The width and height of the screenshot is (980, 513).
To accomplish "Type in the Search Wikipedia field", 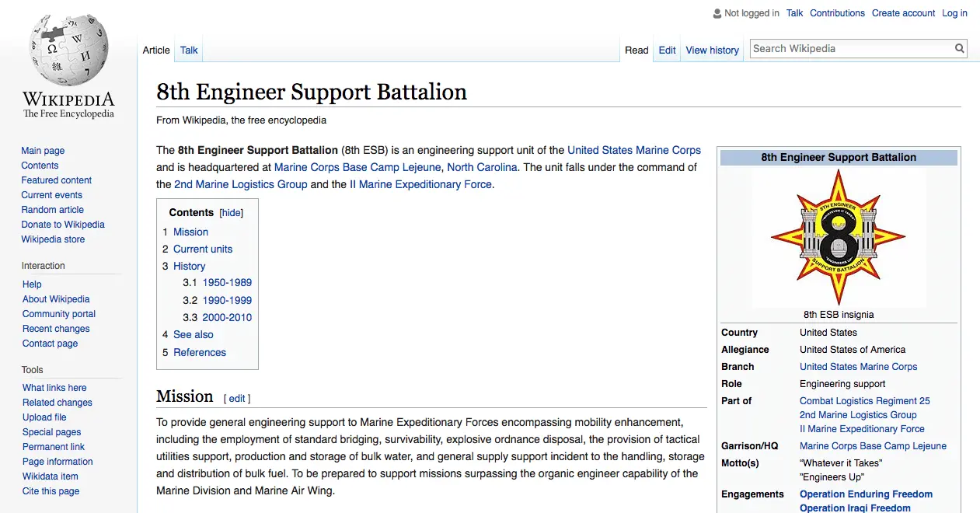I will (x=851, y=48).
